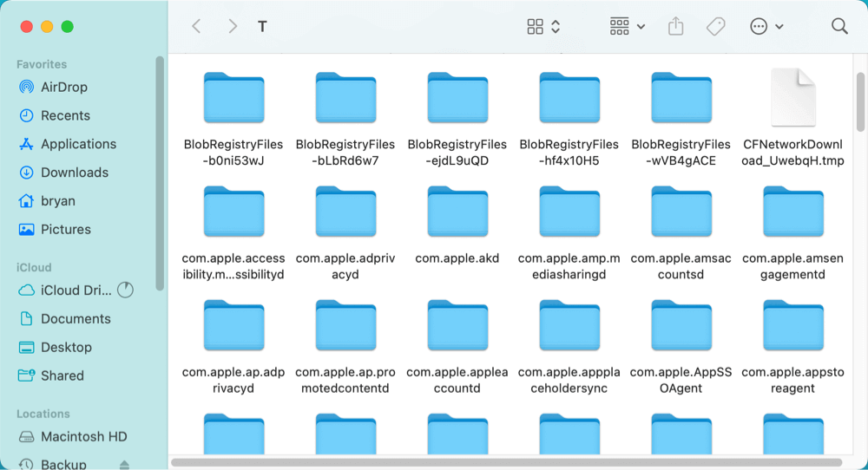This screenshot has height=470, width=868.
Task: Select Macintosh HD in Locations
Action: point(83,437)
